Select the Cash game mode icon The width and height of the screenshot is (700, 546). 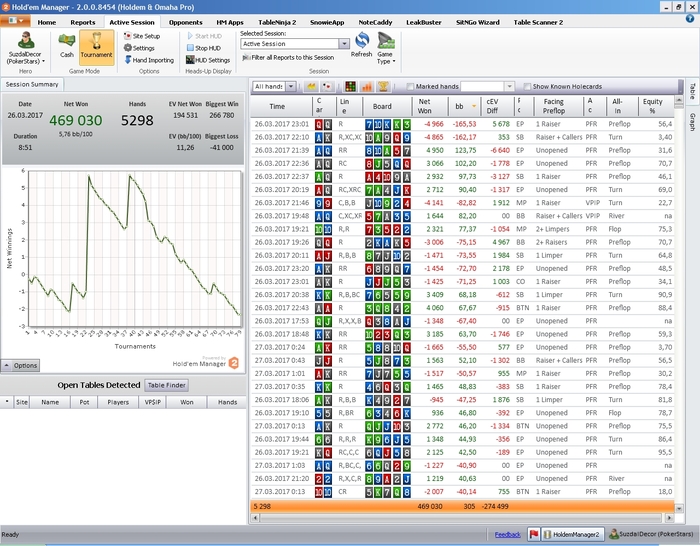point(67,44)
